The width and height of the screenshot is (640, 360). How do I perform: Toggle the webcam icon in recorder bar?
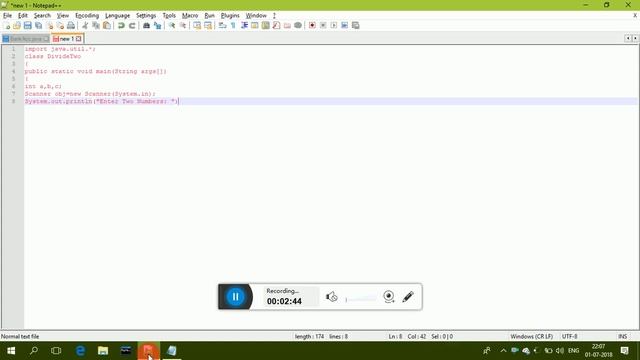pos(389,297)
